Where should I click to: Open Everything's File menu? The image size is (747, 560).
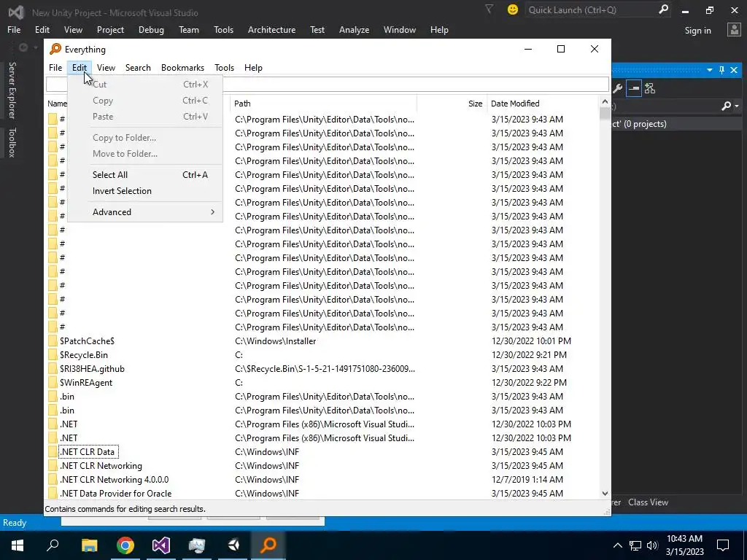click(x=55, y=68)
